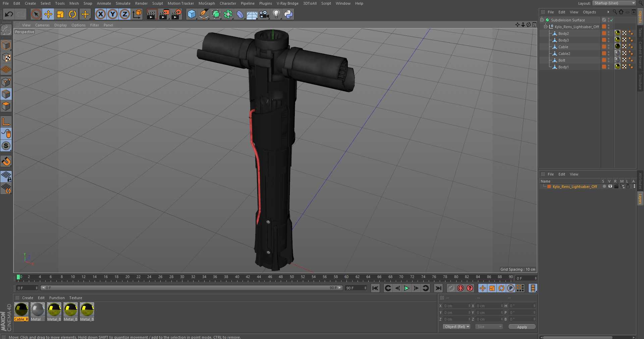Screen dimensions: 644x339
Task: Open the Character menu
Action: (x=228, y=3)
